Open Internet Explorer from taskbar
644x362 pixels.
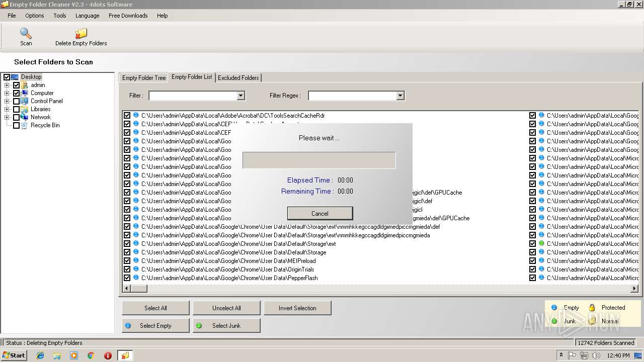[40, 355]
